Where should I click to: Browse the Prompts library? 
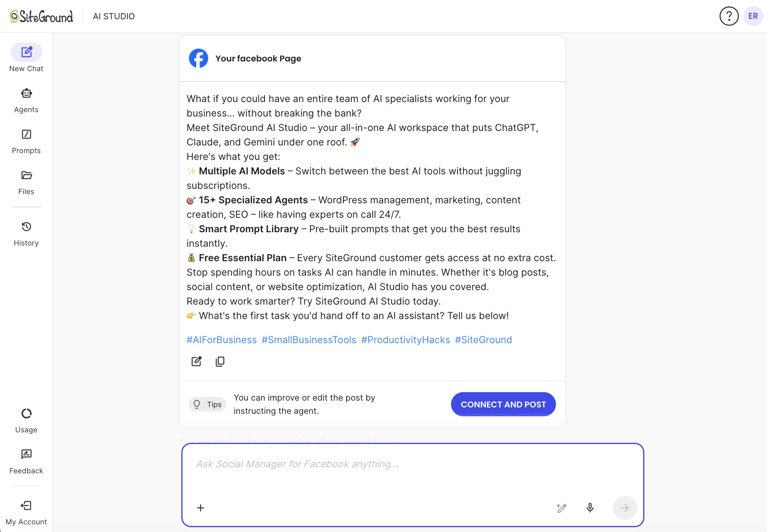coord(26,140)
